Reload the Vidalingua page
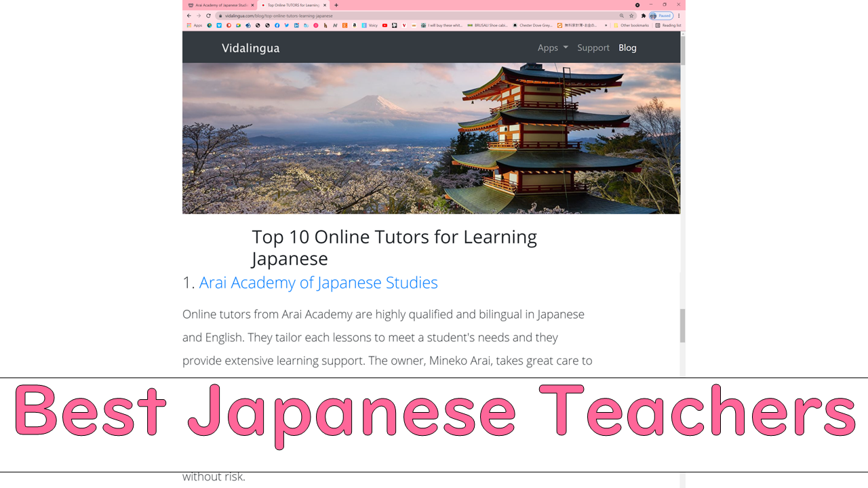The width and height of the screenshot is (868, 488). tap(209, 16)
